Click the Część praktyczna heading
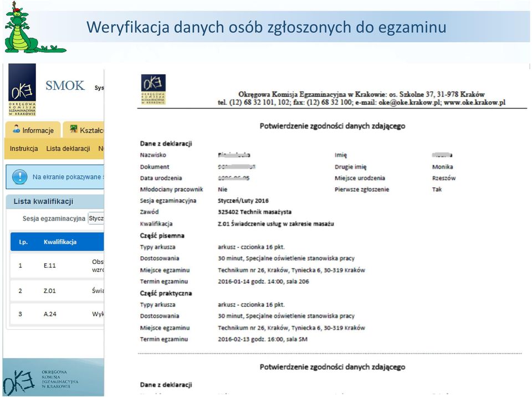Screen dimensions: 532x397 tap(166, 293)
